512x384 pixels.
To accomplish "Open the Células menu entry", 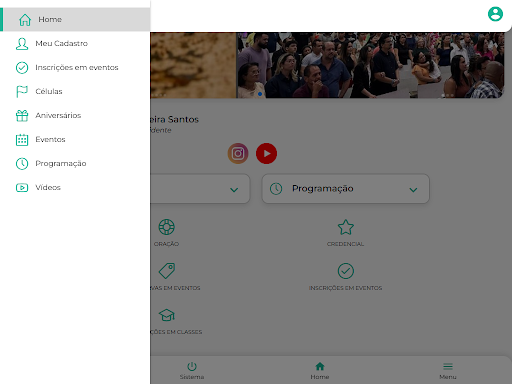I will tap(75, 91).
